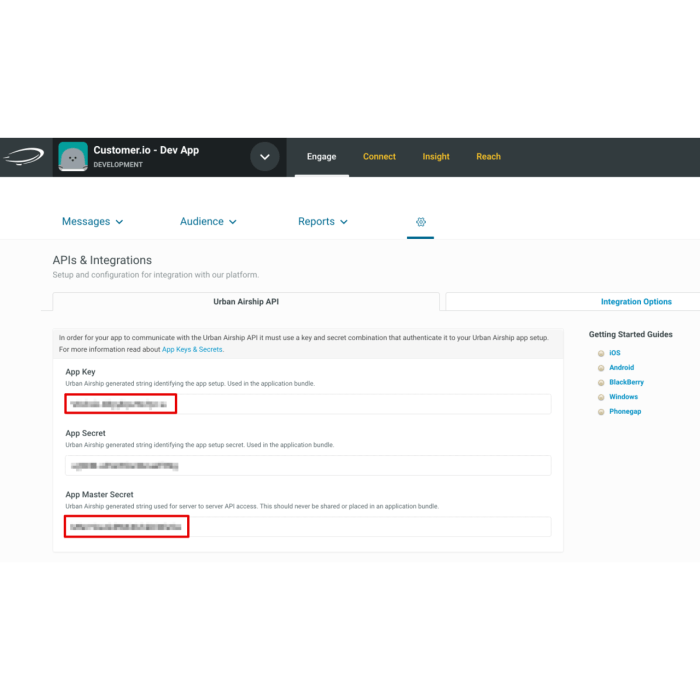Screen dimensions: 700x700
Task: Click the Getting Started Guides heading
Action: (x=630, y=334)
